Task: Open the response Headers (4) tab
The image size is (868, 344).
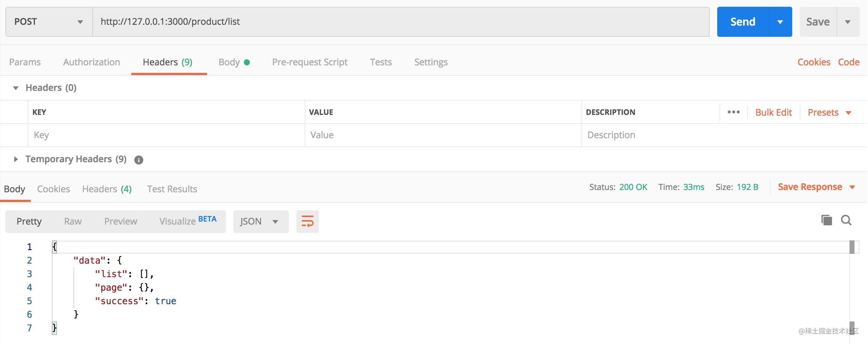Action: click(x=107, y=189)
